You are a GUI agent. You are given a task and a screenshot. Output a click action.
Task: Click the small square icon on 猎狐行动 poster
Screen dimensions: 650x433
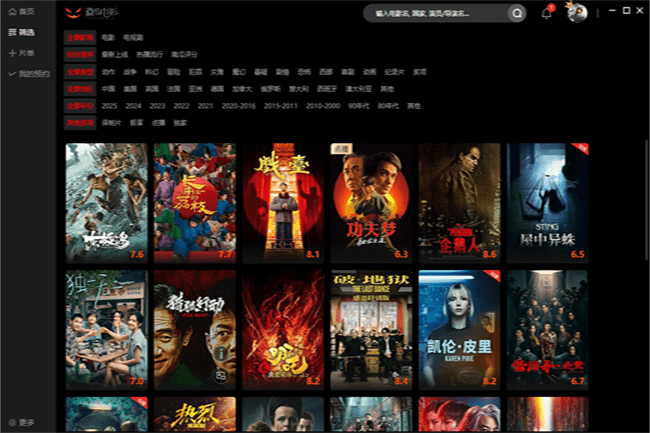point(221,376)
